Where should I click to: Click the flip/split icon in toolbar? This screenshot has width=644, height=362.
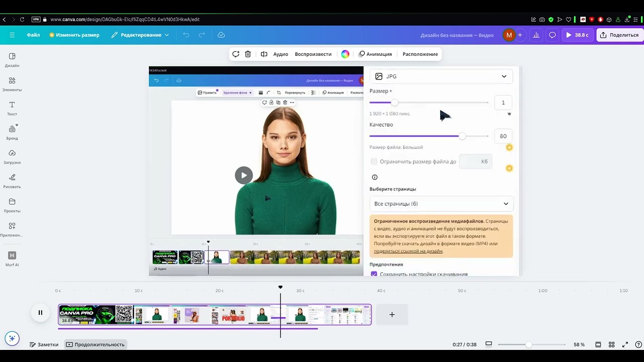coord(264,54)
